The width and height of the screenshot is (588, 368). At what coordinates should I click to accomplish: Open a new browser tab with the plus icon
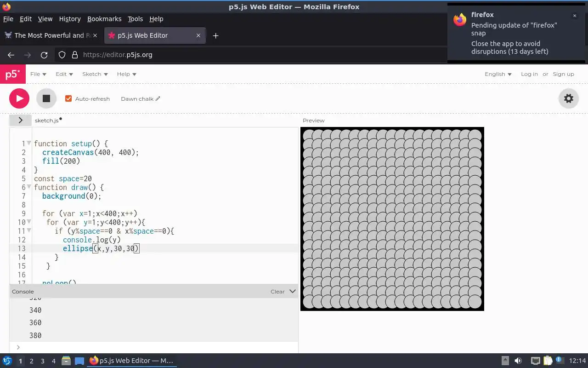[x=215, y=35]
